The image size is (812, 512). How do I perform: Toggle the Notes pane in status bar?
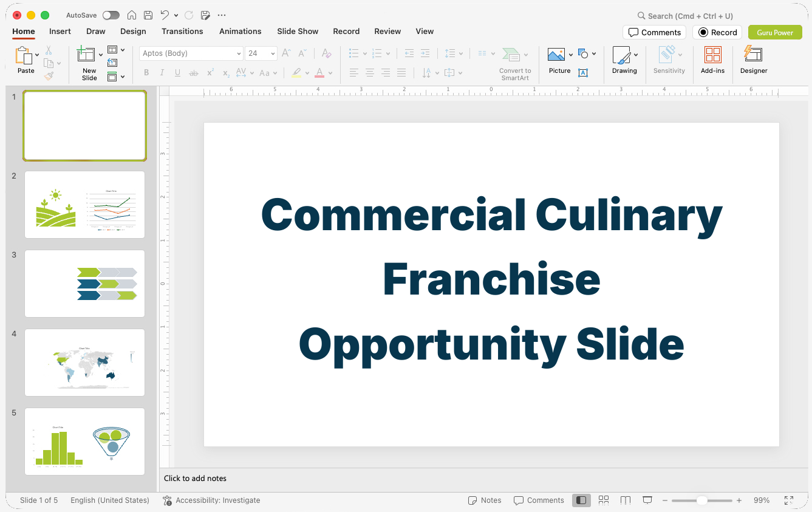(485, 500)
